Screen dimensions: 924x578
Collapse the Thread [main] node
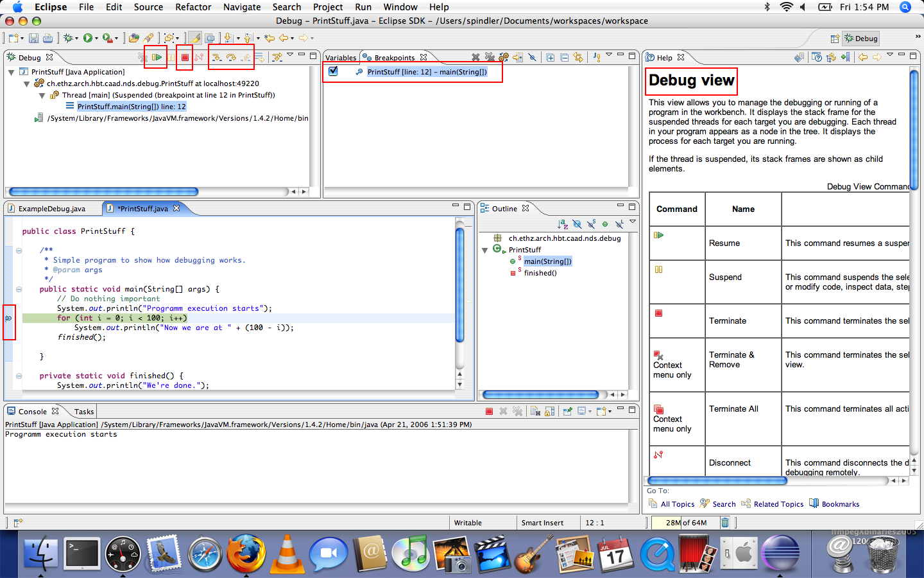point(42,95)
